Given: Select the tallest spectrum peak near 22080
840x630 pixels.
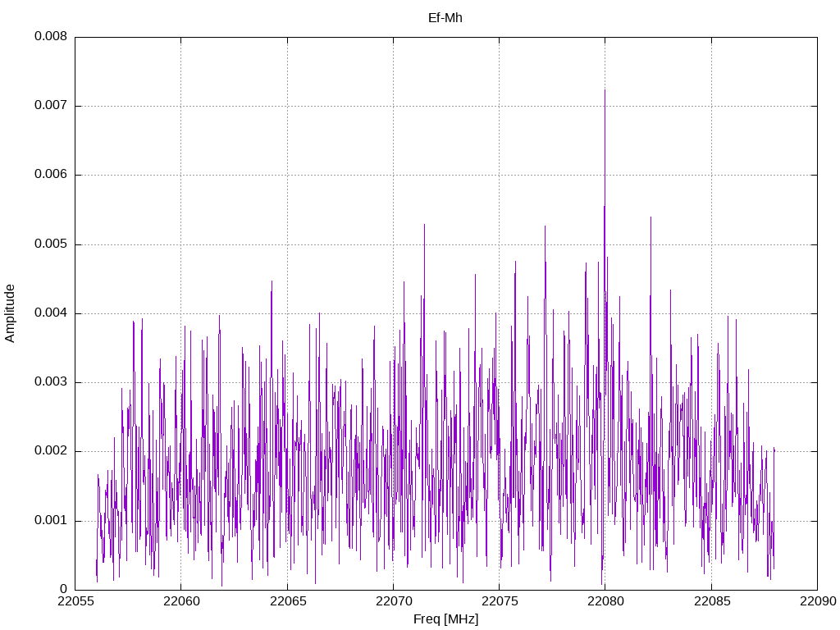Looking at the screenshot, I should pos(605,92).
